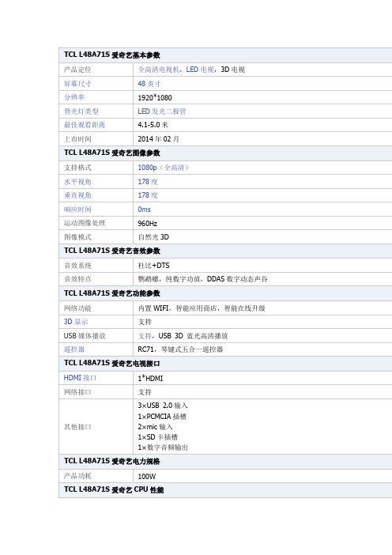Click the 遥控器 link label

click(74, 349)
